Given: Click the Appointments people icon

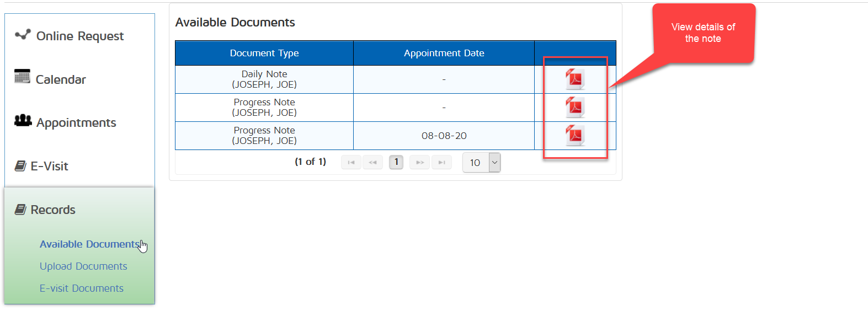Looking at the screenshot, I should coord(23,120).
